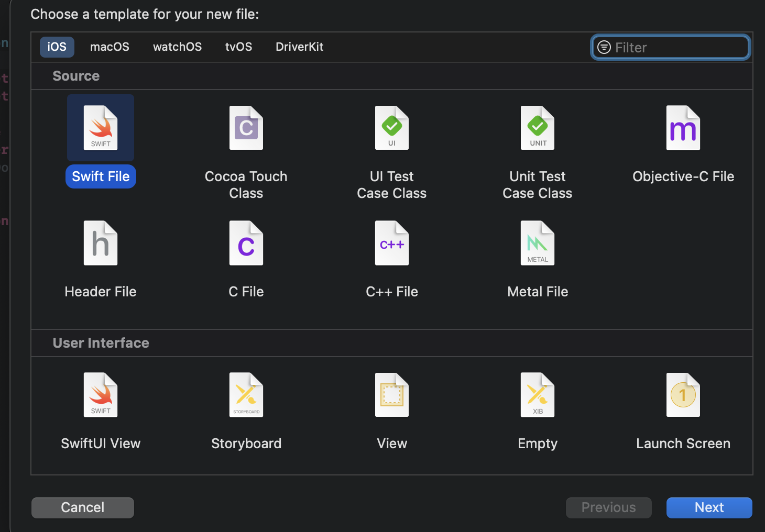
Task: Switch to the iOS platform tab
Action: click(x=57, y=47)
